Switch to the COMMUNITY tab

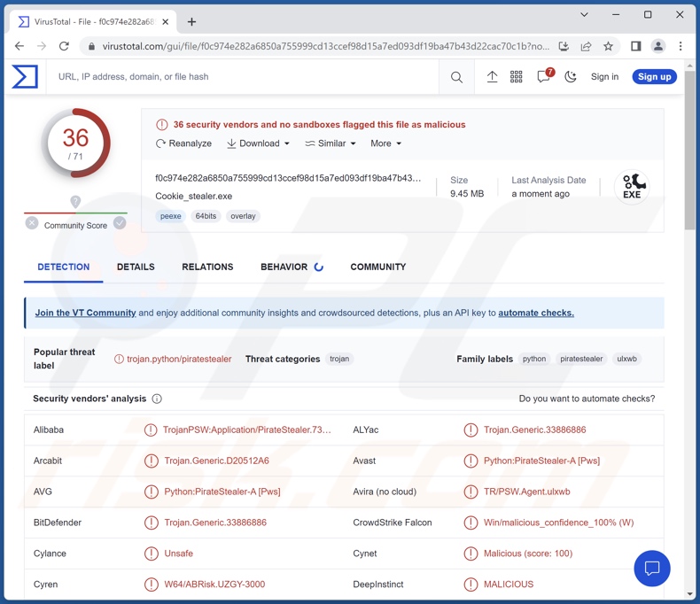point(378,267)
